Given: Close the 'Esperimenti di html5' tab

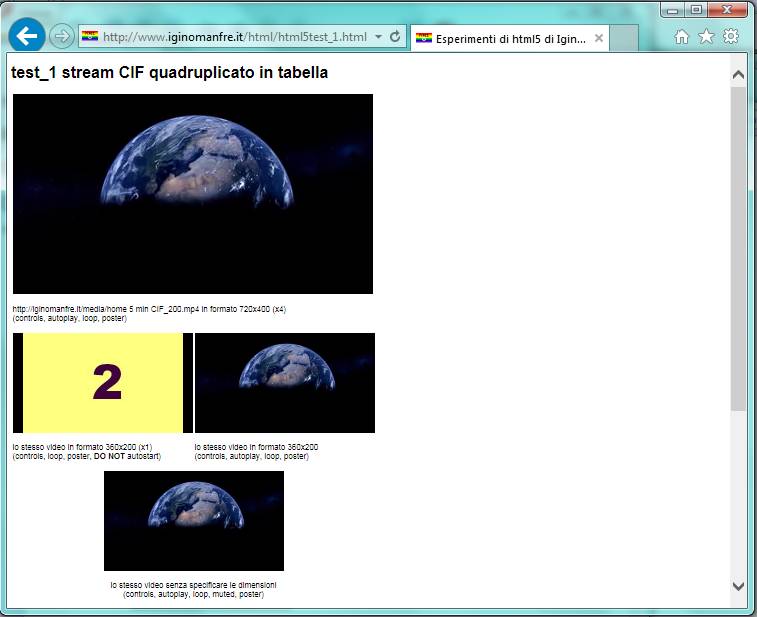Looking at the screenshot, I should (x=599, y=38).
